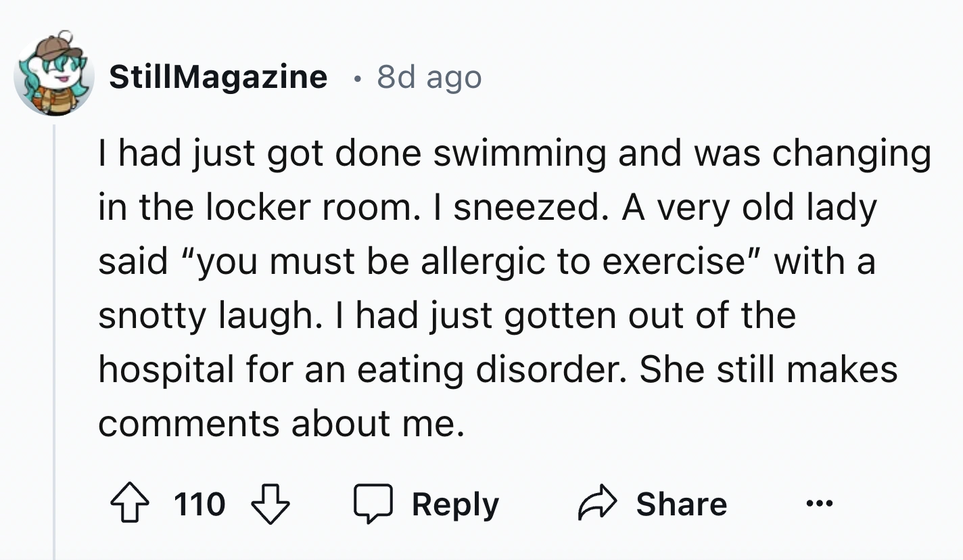Click the share arrow icon
The image size is (963, 560).
point(597,505)
